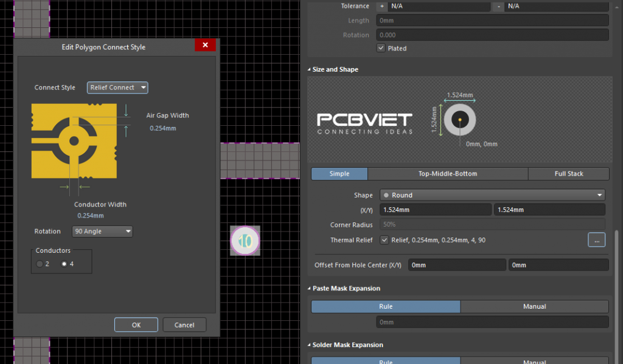Image resolution: width=623 pixels, height=364 pixels.
Task: Click the plus tolerance icon
Action: pyautogui.click(x=382, y=6)
